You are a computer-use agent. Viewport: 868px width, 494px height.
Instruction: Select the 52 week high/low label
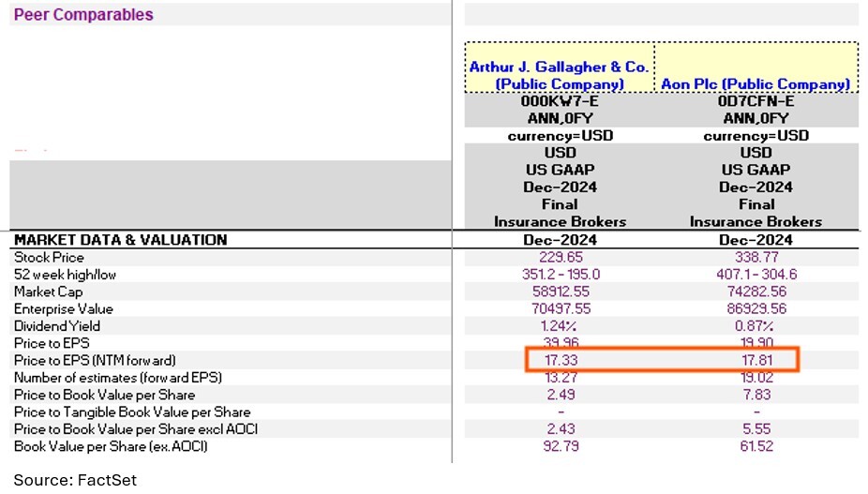click(65, 275)
